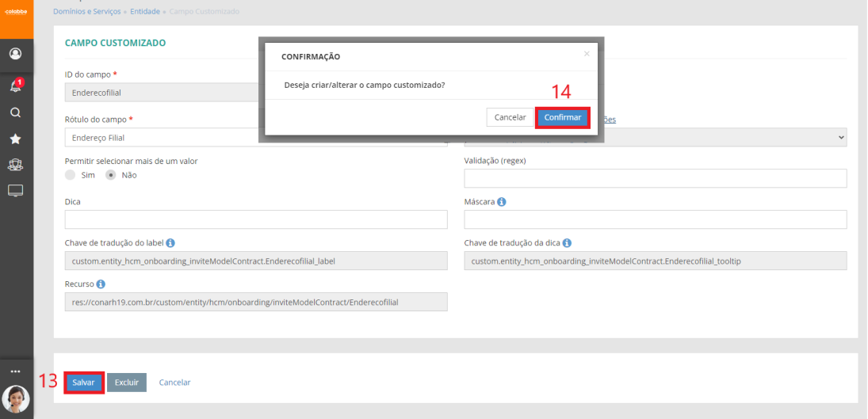The image size is (868, 419).
Task: Open notifications bell with red badge
Action: point(15,86)
